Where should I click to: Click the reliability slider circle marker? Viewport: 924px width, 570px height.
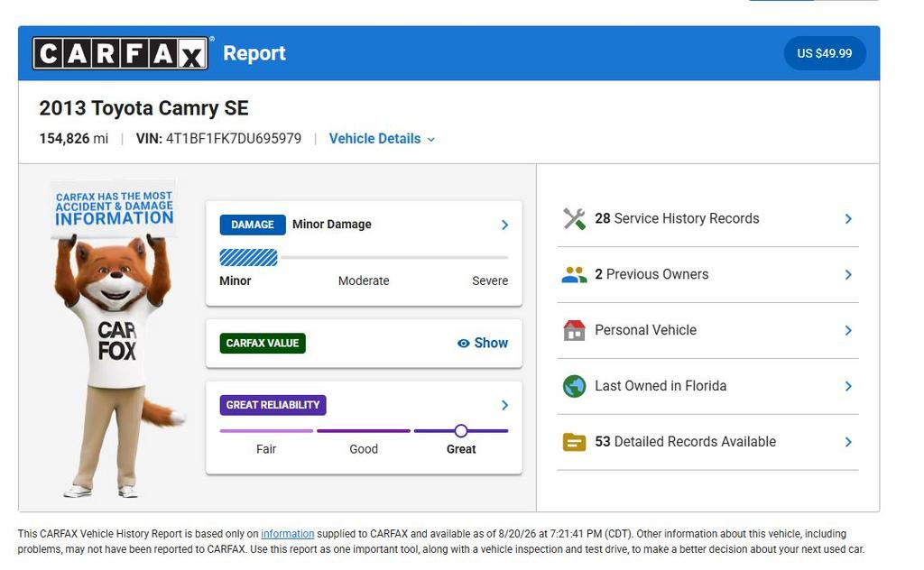tap(461, 431)
